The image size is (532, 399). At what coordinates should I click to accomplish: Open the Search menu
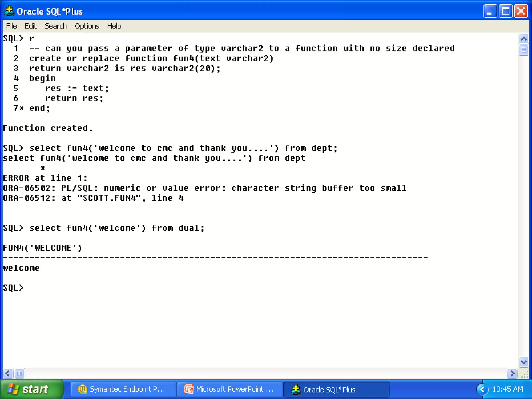[56, 26]
